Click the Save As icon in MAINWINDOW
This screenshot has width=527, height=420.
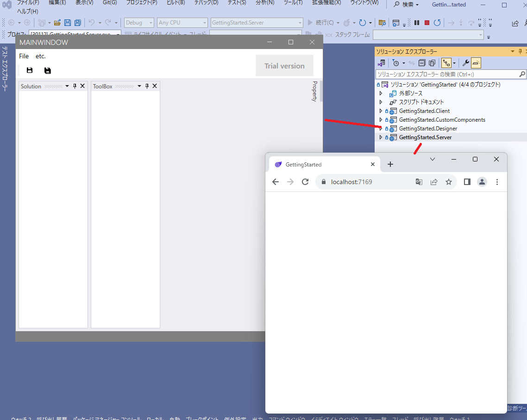pyautogui.click(x=47, y=70)
